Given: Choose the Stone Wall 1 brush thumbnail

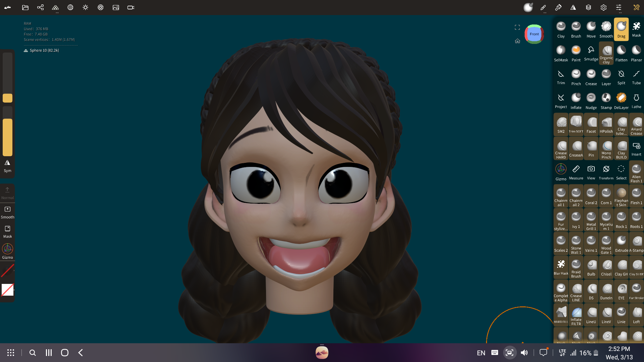Looking at the screenshot, I should tap(576, 244).
